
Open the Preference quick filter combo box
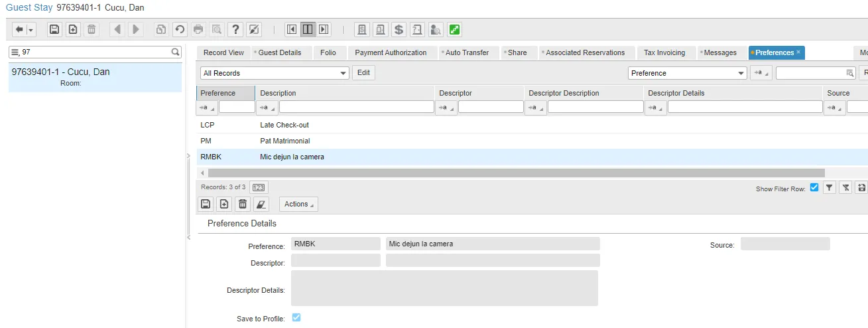687,73
